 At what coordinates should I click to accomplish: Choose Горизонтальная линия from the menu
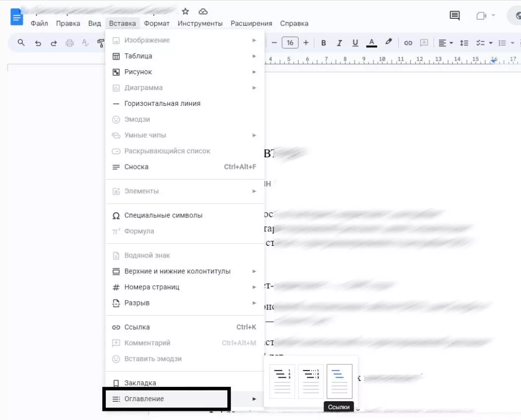pyautogui.click(x=162, y=103)
